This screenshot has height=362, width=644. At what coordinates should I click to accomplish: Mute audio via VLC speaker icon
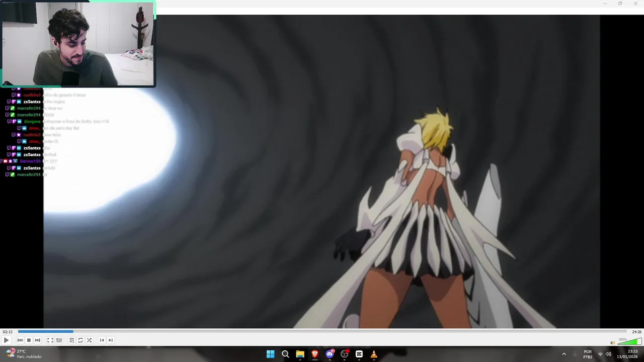pos(612,343)
